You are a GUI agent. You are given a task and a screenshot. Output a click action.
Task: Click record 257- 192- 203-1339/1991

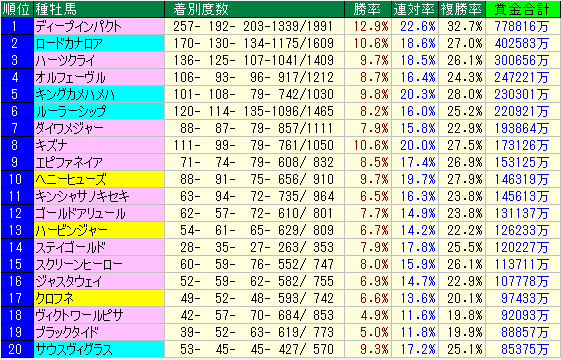(x=254, y=26)
